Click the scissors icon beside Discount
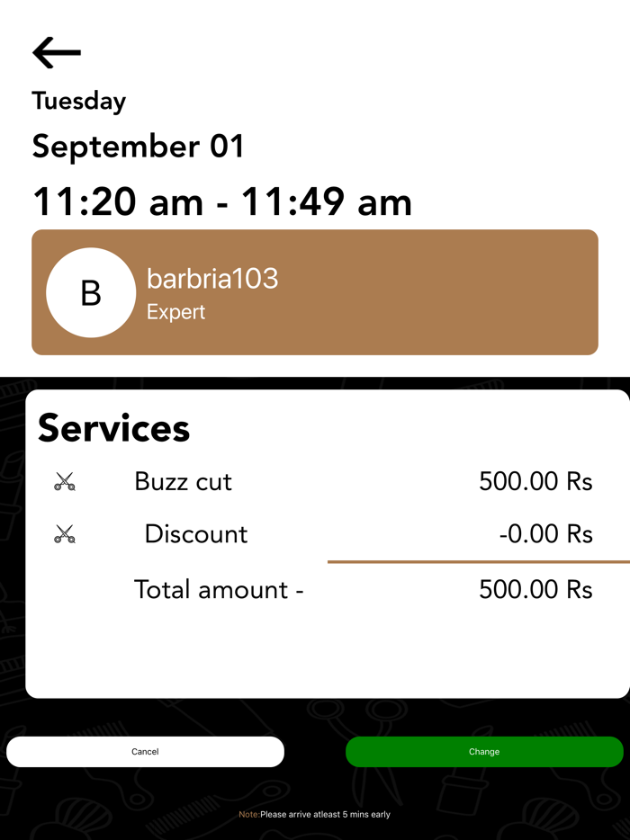Viewport: 630px width, 840px height. (64, 535)
